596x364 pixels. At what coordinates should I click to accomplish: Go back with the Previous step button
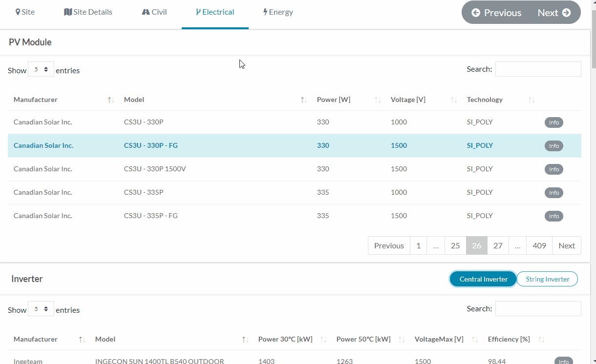click(496, 13)
